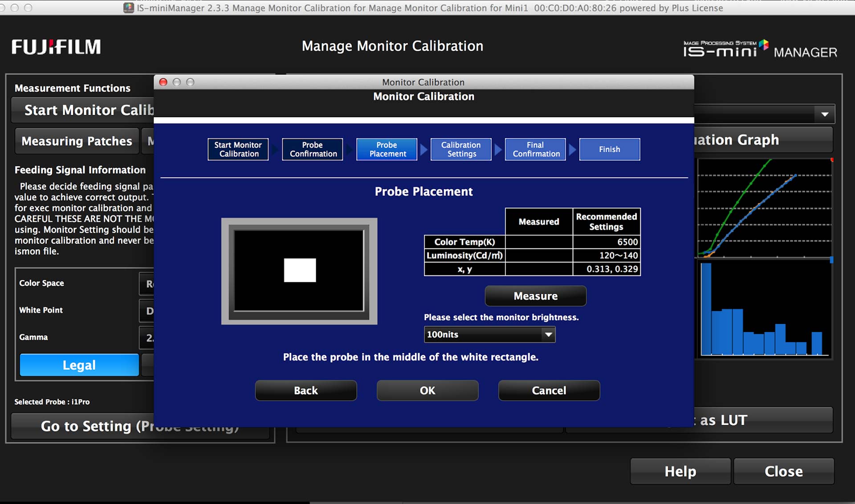
Task: Click the white rectangle in monitor preview
Action: point(300,270)
